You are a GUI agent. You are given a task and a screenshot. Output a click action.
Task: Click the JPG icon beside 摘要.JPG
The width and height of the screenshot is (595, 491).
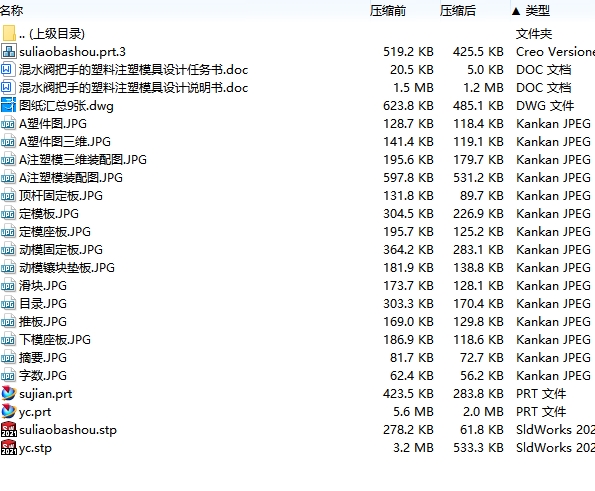(x=8, y=357)
